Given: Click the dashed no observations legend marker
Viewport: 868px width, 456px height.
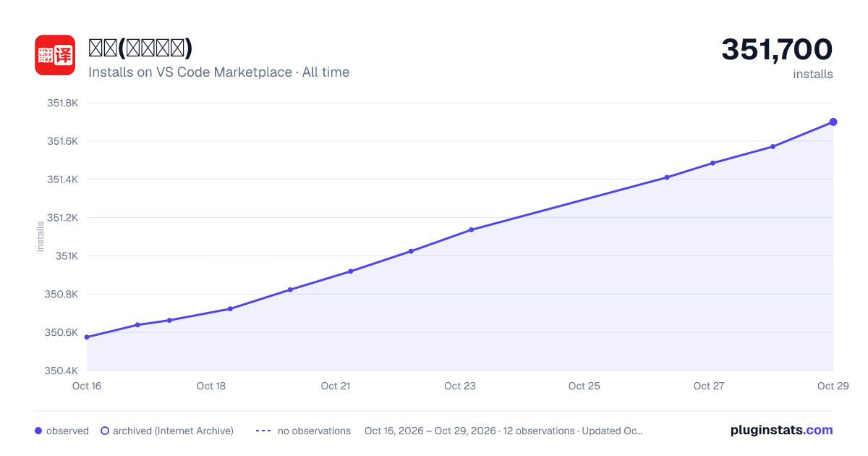Looking at the screenshot, I should (263, 431).
